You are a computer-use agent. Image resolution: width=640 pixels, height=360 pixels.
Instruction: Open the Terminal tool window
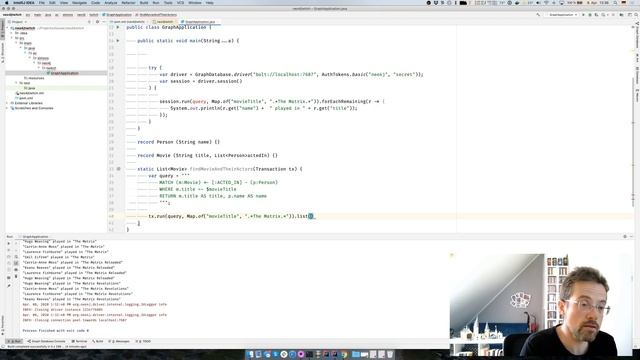click(x=79, y=341)
